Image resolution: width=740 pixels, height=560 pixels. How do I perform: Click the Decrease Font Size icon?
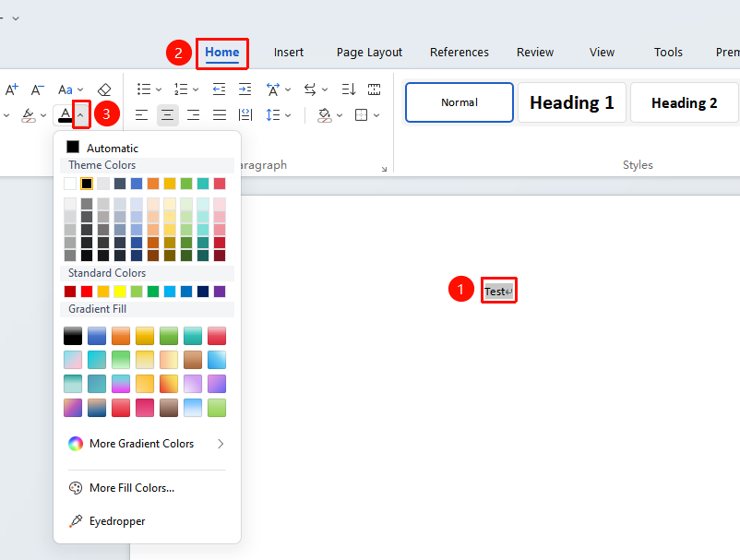(37, 89)
